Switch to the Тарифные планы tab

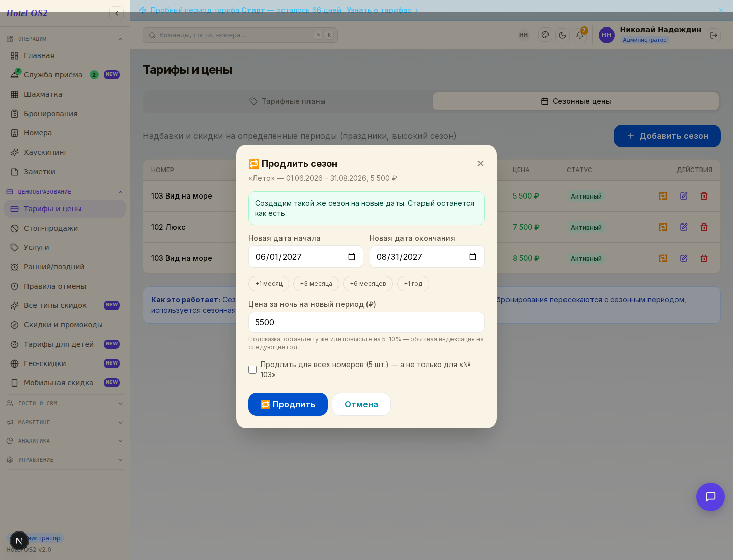click(288, 101)
